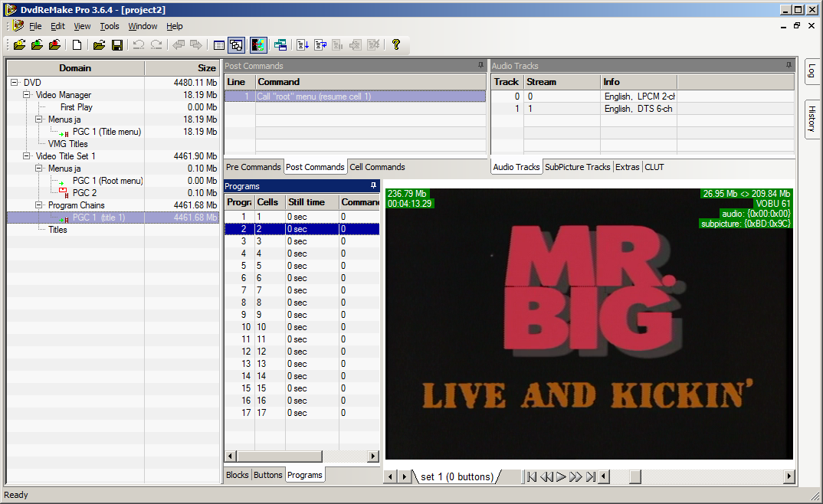
Task: Open the View menu
Action: [x=82, y=26]
